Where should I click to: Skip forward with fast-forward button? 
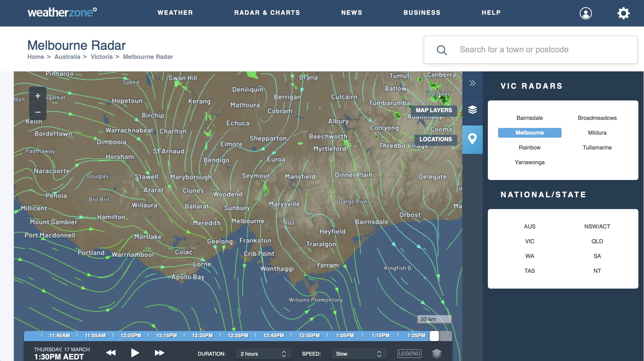[x=159, y=353]
